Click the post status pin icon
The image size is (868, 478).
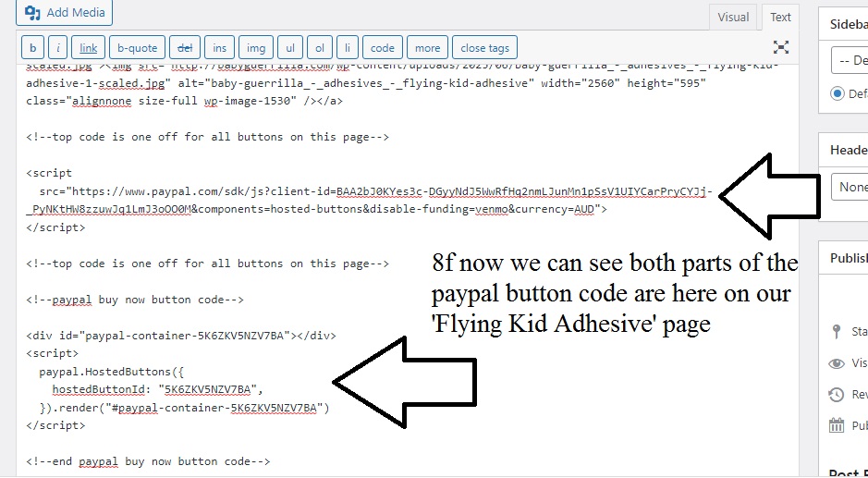click(837, 331)
